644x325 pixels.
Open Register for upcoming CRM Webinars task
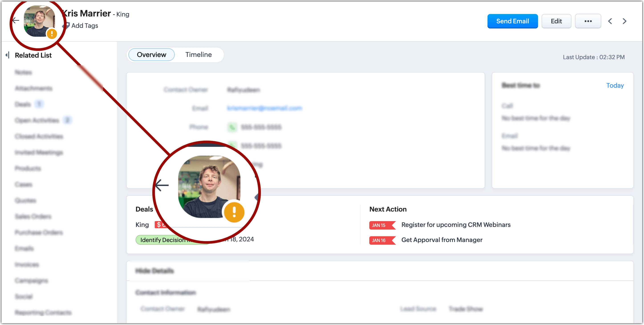click(x=456, y=225)
